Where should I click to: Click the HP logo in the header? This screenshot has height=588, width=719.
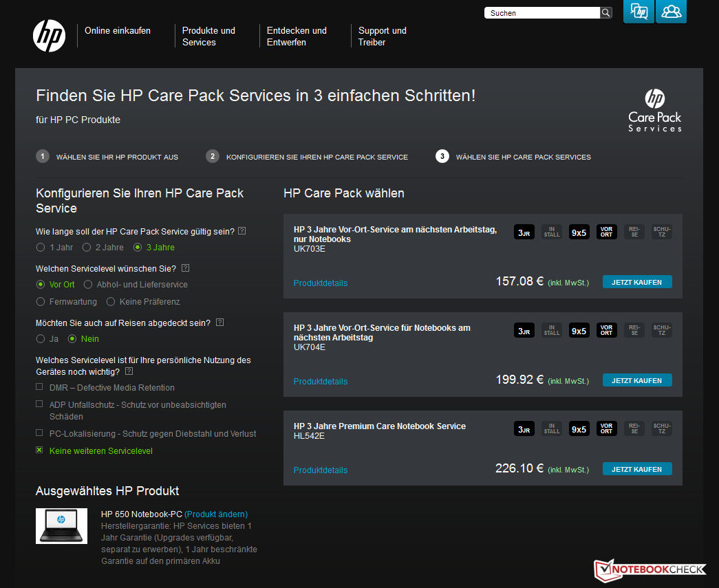pyautogui.click(x=49, y=36)
